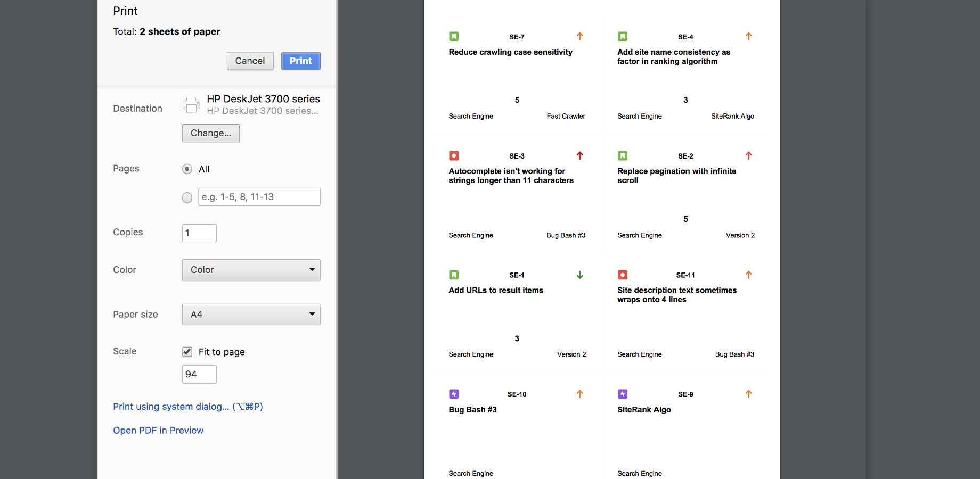This screenshot has height=479, width=980.
Task: Click the Replace pagination with infinite scroll title
Action: (677, 176)
